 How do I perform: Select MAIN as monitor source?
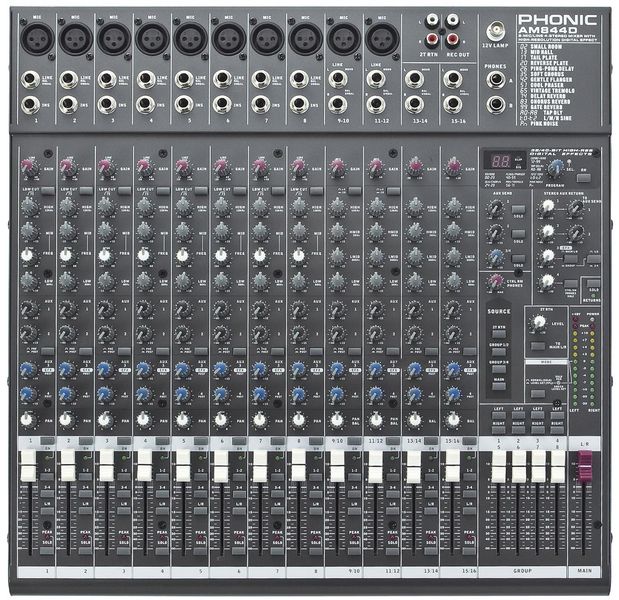(x=499, y=386)
